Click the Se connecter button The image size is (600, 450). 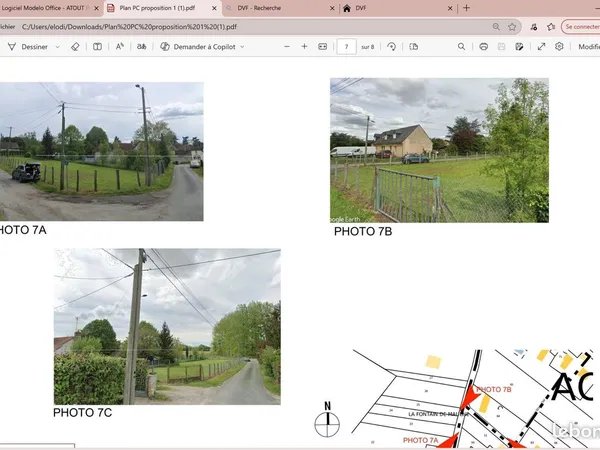[x=580, y=27]
